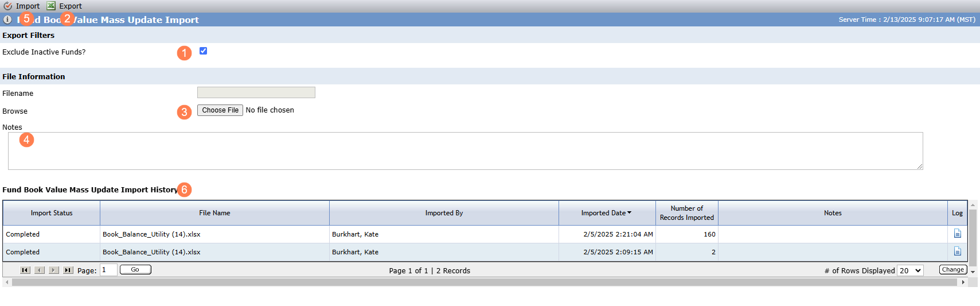The height and width of the screenshot is (306, 980).
Task: Go to previous page icon
Action: tap(40, 270)
